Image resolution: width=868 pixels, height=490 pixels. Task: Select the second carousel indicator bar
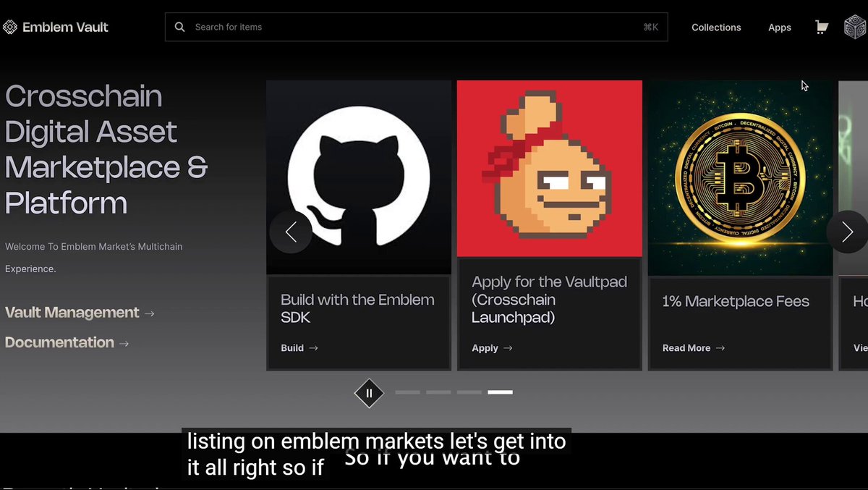(438, 392)
